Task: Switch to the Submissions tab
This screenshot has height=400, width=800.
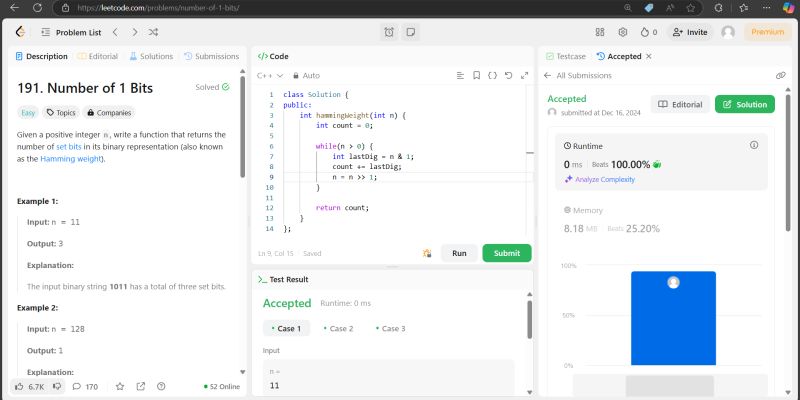Action: (211, 56)
